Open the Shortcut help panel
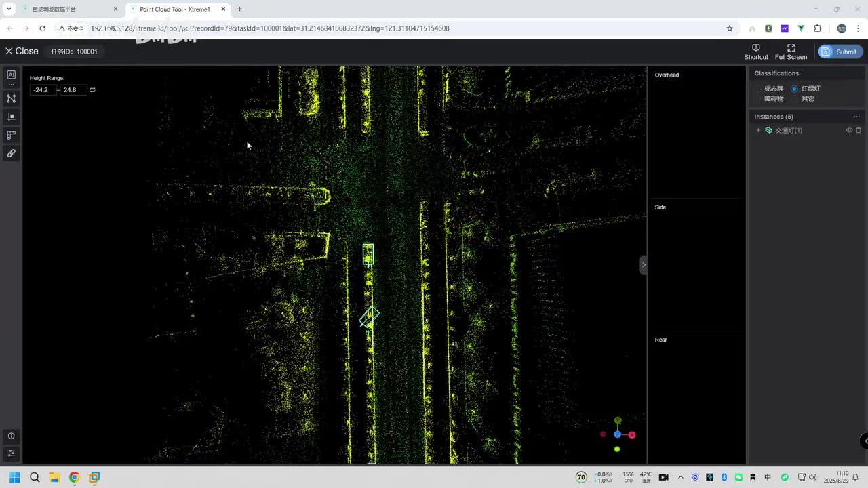The height and width of the screenshot is (488, 868). point(756,52)
